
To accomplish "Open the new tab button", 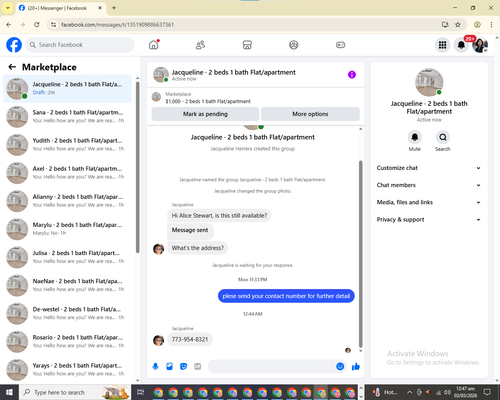I will click(x=114, y=8).
